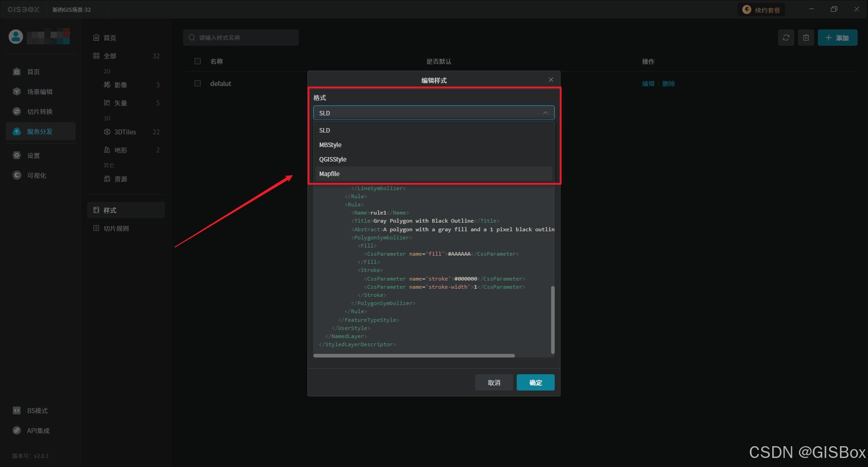This screenshot has height=467, width=868.
Task: Click the 资源 icon
Action: (107, 179)
